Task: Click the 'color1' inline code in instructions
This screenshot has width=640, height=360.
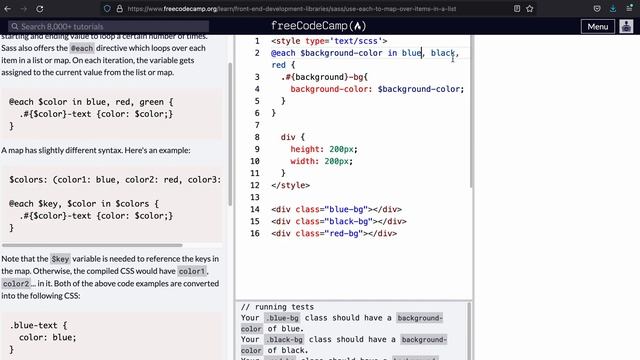Action: [192, 271]
